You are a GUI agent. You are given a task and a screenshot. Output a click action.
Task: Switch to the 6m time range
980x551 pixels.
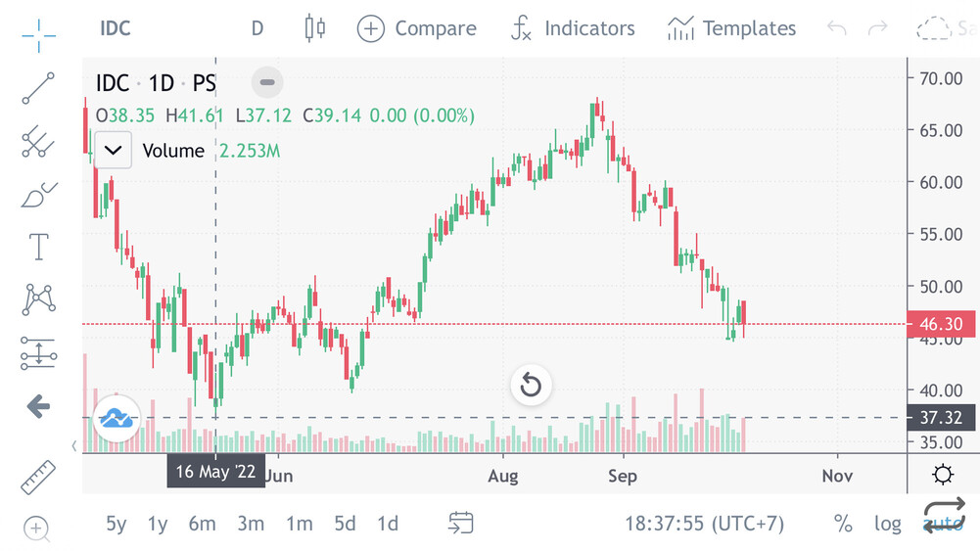(202, 524)
